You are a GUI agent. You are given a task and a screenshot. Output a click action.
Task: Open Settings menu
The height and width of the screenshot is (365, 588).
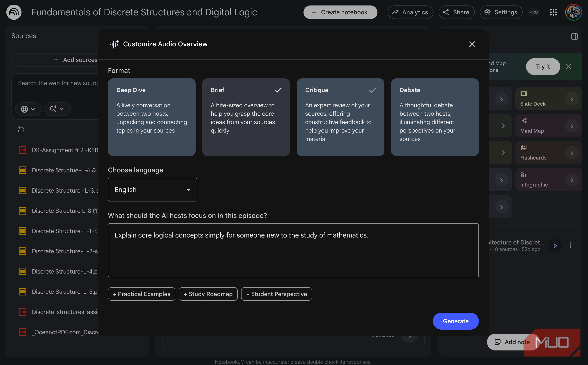point(501,12)
